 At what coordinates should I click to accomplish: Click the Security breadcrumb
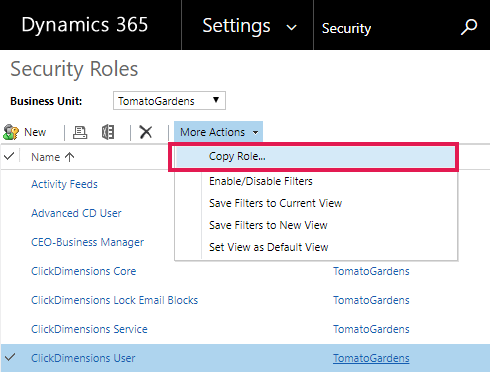click(x=346, y=28)
